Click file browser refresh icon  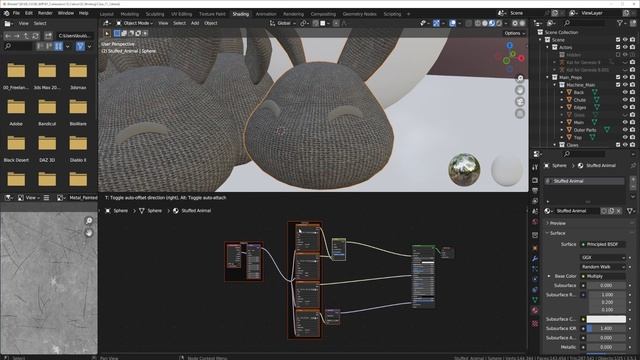[x=35, y=36]
